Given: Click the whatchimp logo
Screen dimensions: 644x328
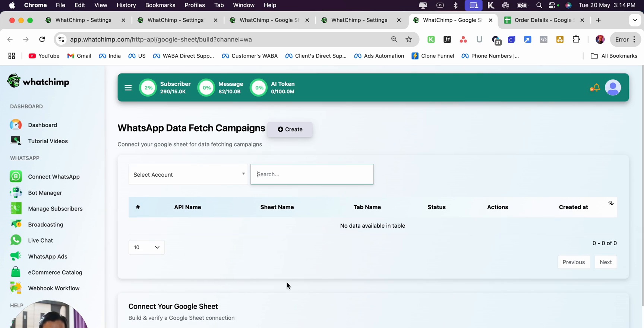Looking at the screenshot, I should [38, 81].
